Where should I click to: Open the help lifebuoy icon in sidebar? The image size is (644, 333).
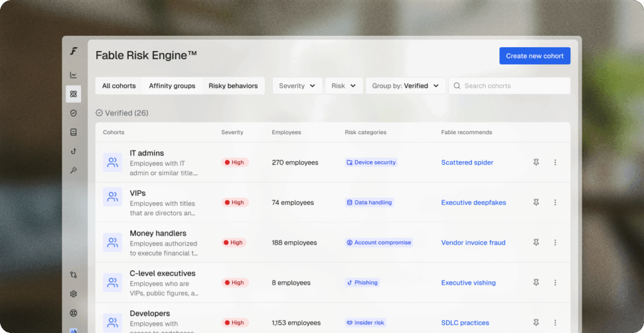74,313
